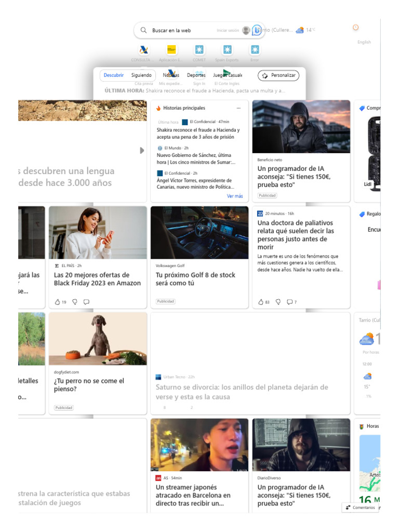This screenshot has height=532, width=399.
Task: Open the Regalos shopping tag icon
Action: click(362, 214)
